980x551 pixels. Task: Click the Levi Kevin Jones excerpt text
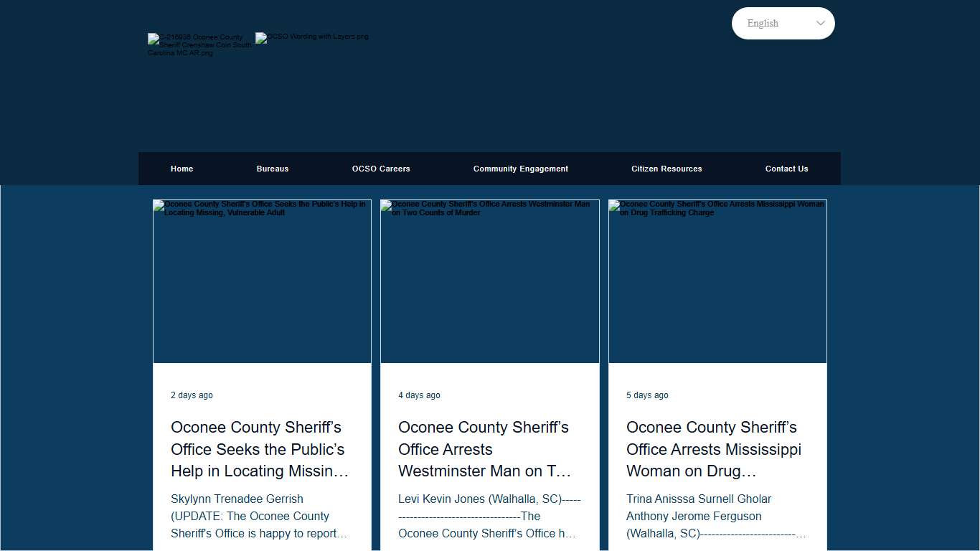(488, 516)
